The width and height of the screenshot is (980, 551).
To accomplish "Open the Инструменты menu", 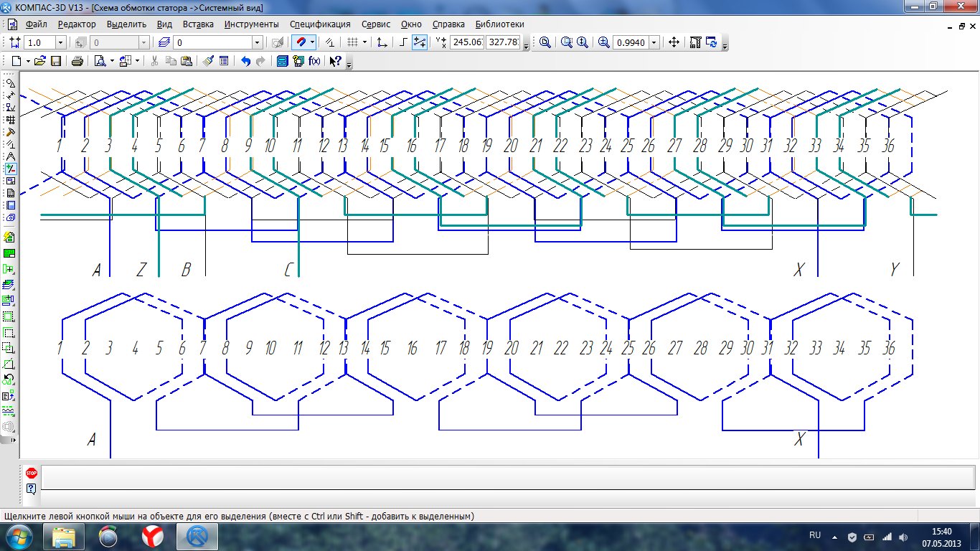I will click(251, 24).
